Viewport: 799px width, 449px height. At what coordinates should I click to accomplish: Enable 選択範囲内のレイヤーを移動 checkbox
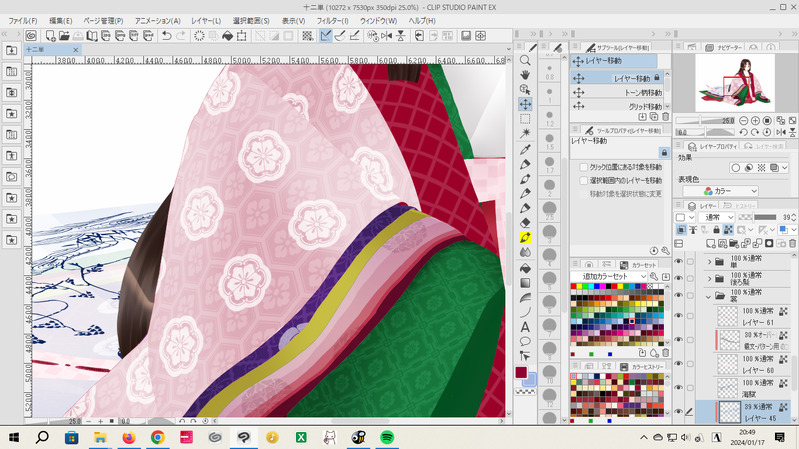click(584, 180)
